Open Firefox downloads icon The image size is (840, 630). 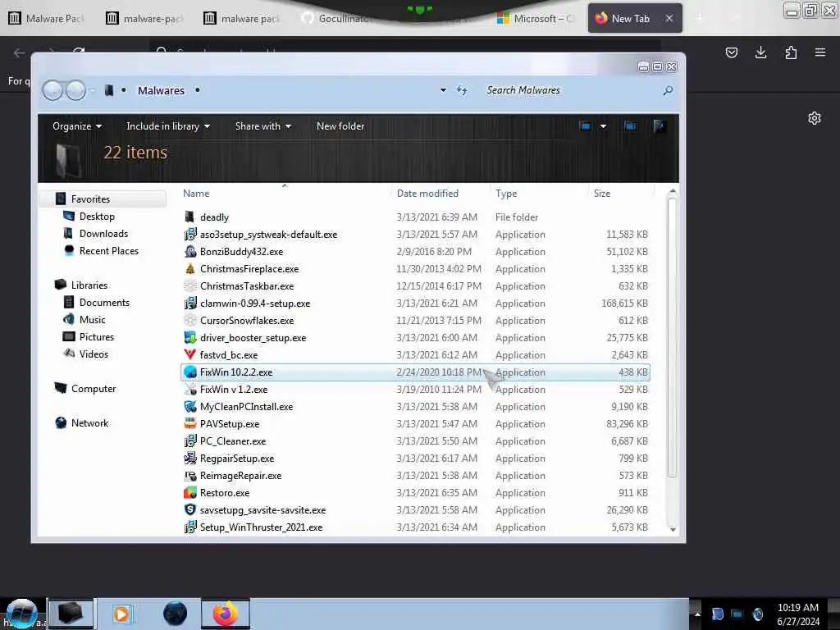tap(760, 52)
